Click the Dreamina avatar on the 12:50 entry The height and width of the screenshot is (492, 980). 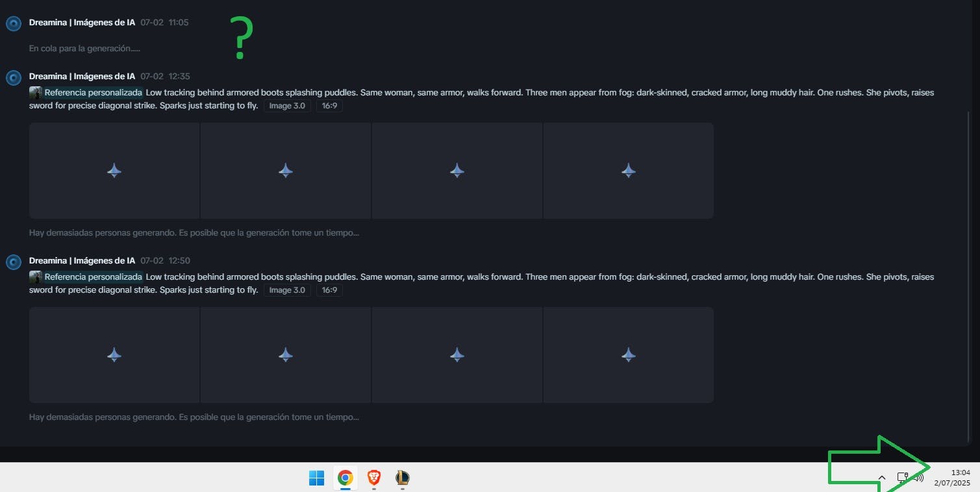pyautogui.click(x=14, y=262)
